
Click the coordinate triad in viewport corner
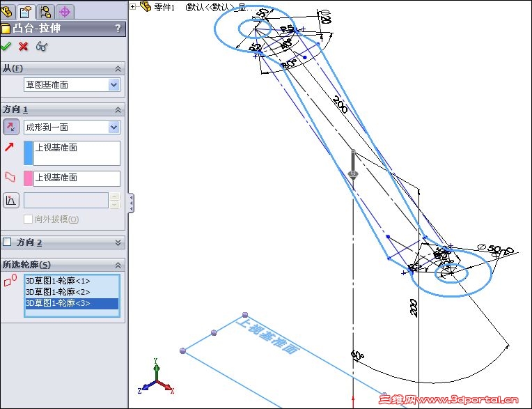156,377
